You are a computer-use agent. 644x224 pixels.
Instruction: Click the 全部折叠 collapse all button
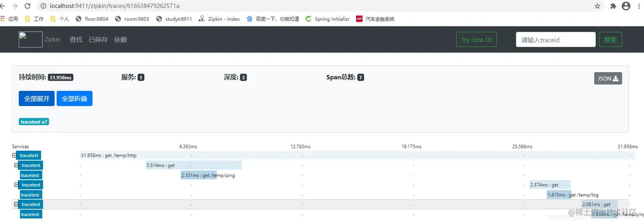(x=75, y=98)
